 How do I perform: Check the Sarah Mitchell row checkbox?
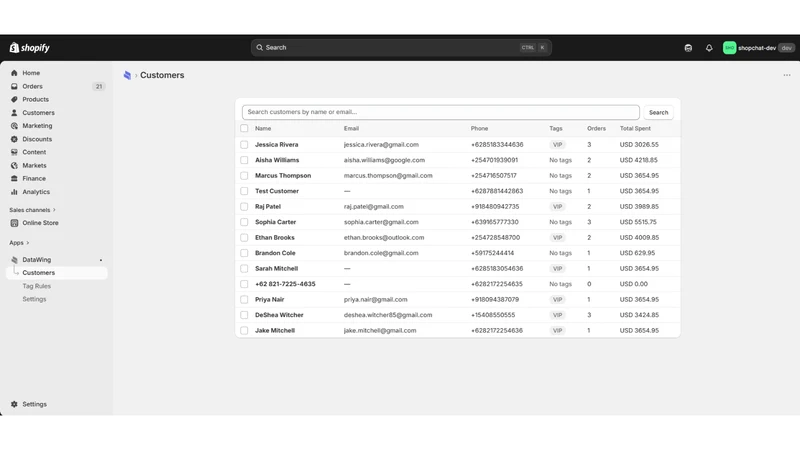point(244,268)
